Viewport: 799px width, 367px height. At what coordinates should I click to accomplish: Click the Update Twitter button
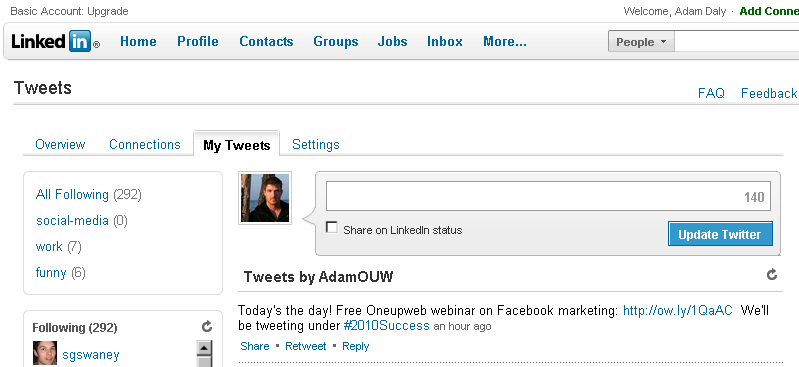point(720,234)
